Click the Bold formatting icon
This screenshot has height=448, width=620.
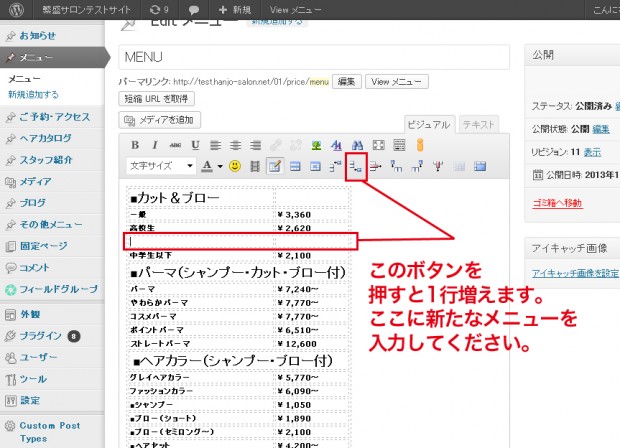click(x=135, y=145)
